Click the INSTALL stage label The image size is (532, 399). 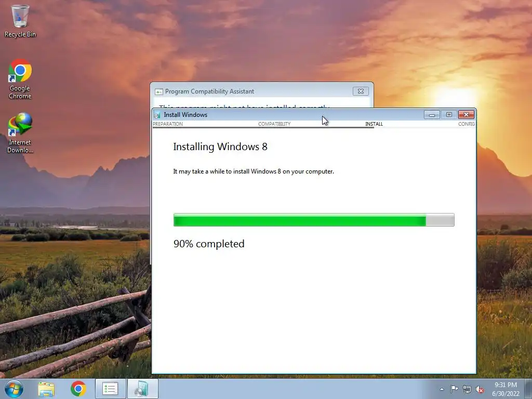[374, 124]
